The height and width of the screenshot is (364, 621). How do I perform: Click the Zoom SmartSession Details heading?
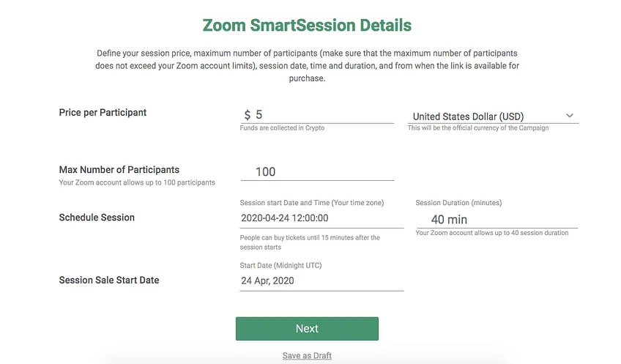click(307, 26)
